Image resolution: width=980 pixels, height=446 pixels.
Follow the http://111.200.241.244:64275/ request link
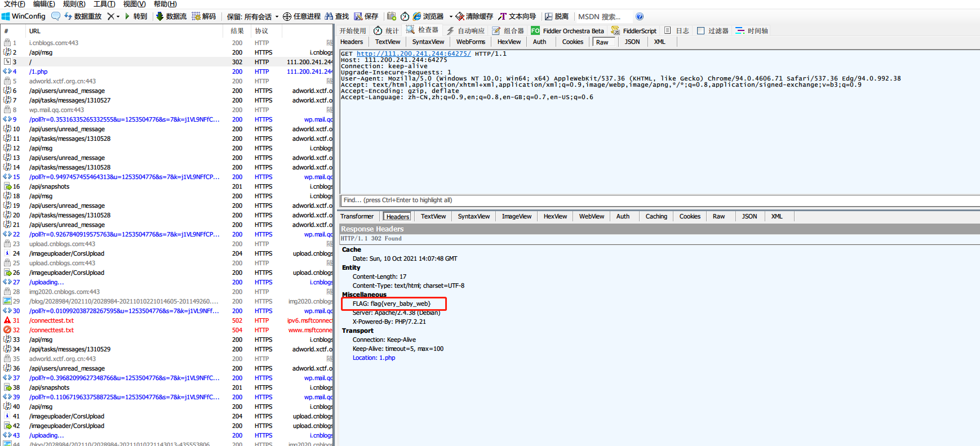pyautogui.click(x=414, y=53)
